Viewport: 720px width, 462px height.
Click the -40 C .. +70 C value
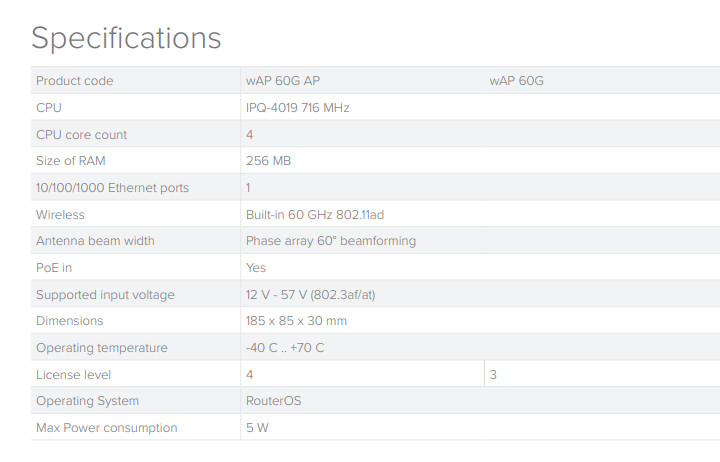point(285,348)
